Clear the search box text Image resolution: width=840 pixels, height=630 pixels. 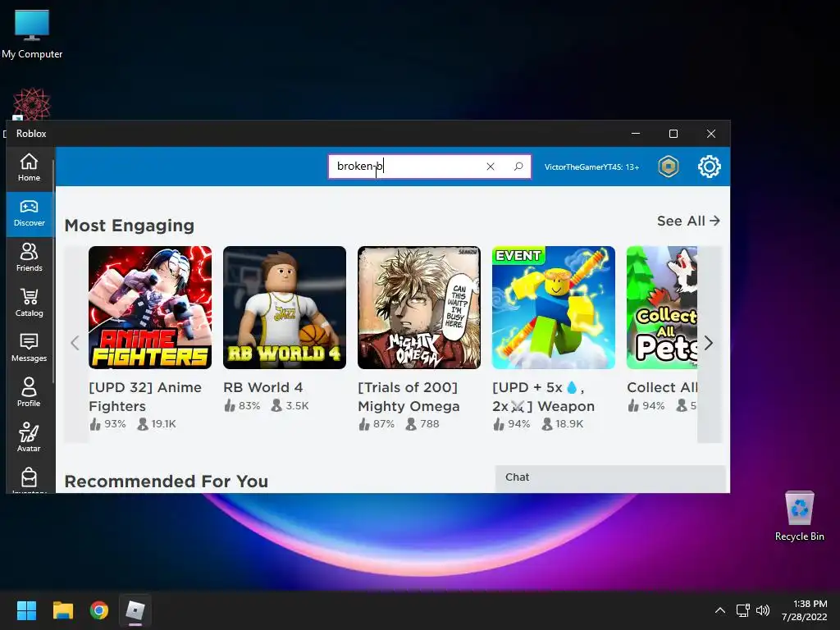pyautogui.click(x=491, y=167)
